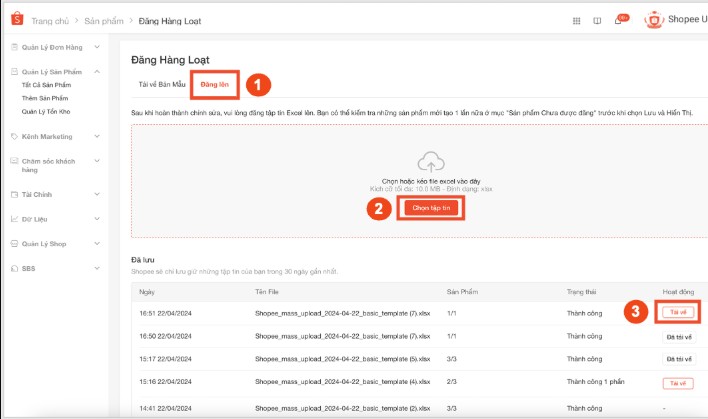The width and height of the screenshot is (708, 419).
Task: Click the Ngày column header
Action: 147,292
